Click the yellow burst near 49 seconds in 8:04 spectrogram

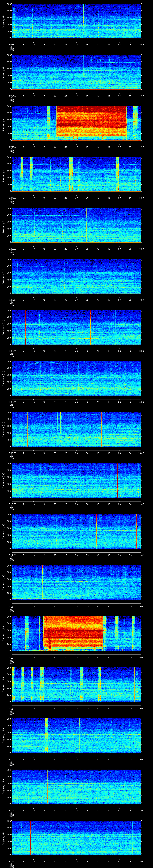117,174
